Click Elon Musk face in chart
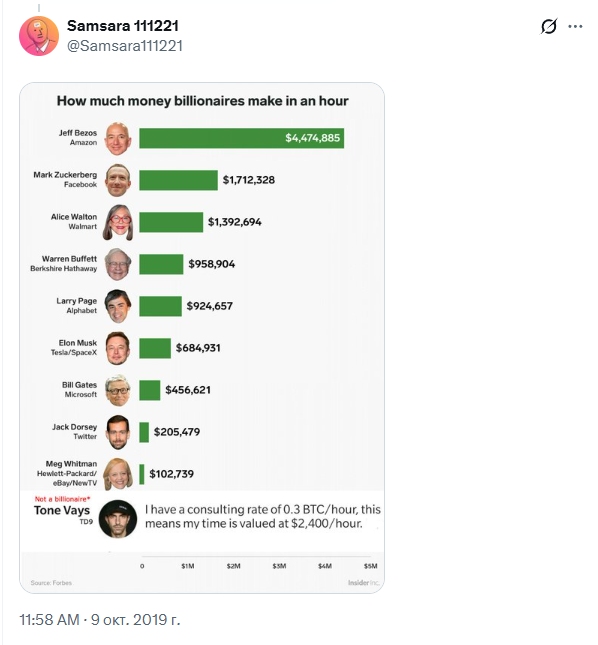This screenshot has width=598, height=645. [x=118, y=348]
